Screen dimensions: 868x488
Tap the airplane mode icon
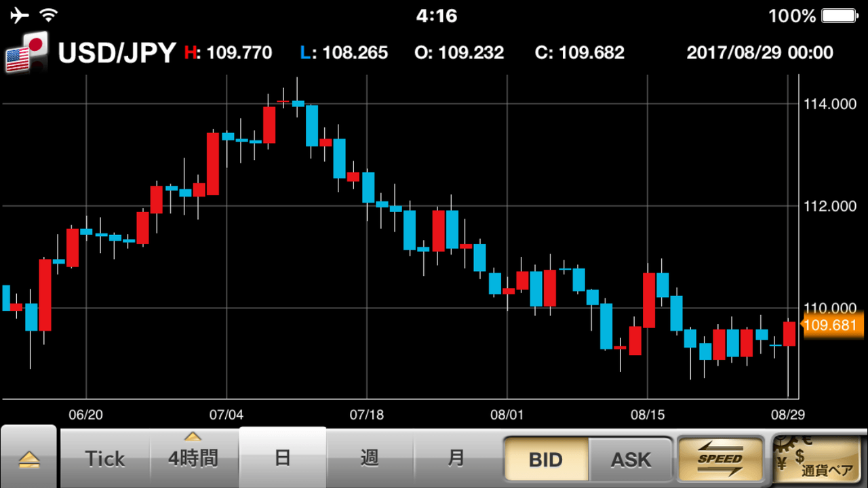(x=20, y=15)
